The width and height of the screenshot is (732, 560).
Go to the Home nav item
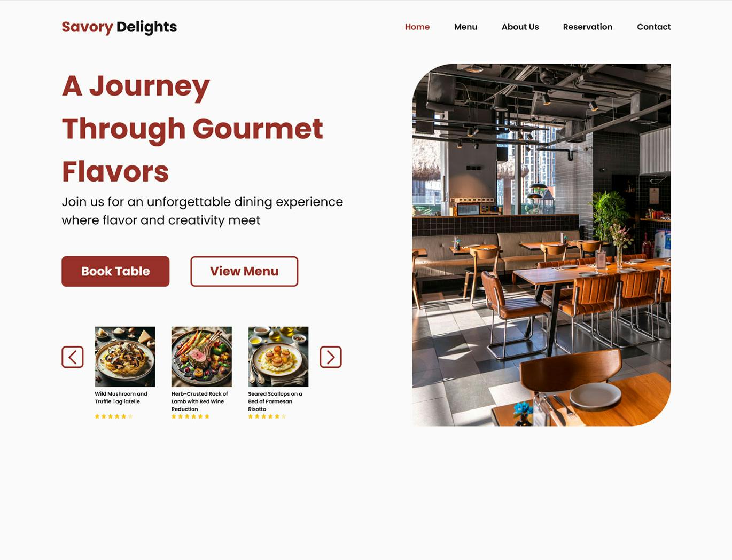coord(417,27)
